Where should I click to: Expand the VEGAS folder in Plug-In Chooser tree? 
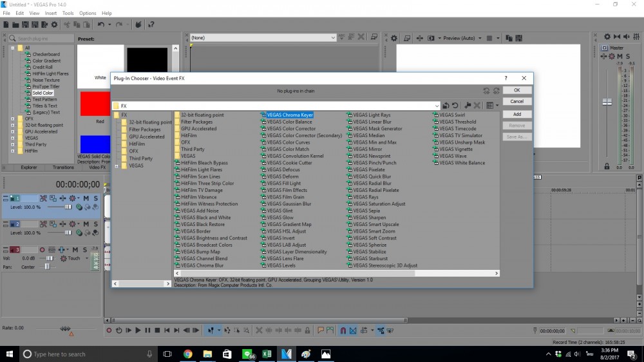[117, 166]
